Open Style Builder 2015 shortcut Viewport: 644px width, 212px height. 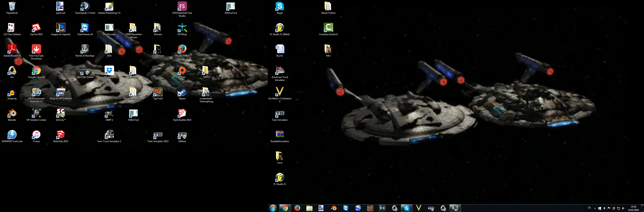tap(182, 115)
